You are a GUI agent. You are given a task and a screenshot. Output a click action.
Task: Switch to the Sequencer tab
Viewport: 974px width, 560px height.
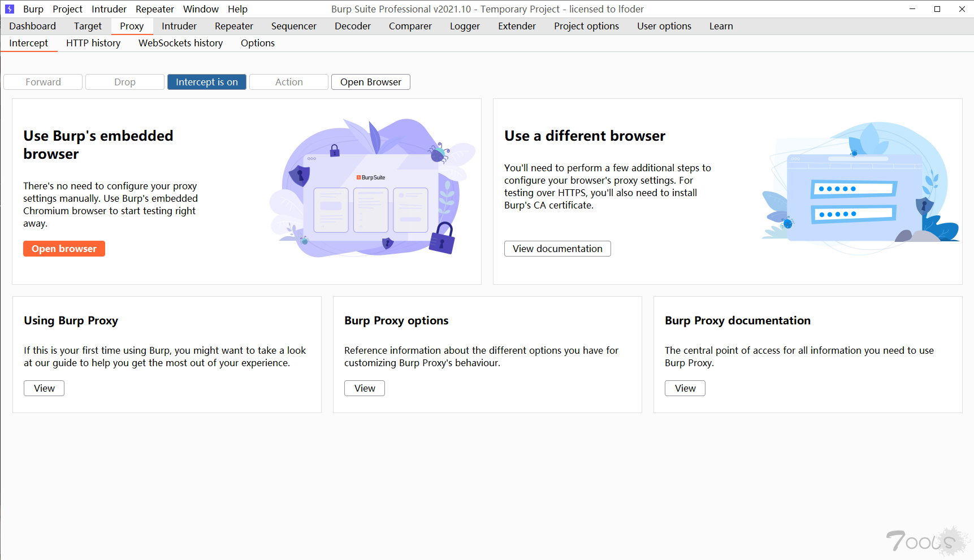tap(294, 26)
